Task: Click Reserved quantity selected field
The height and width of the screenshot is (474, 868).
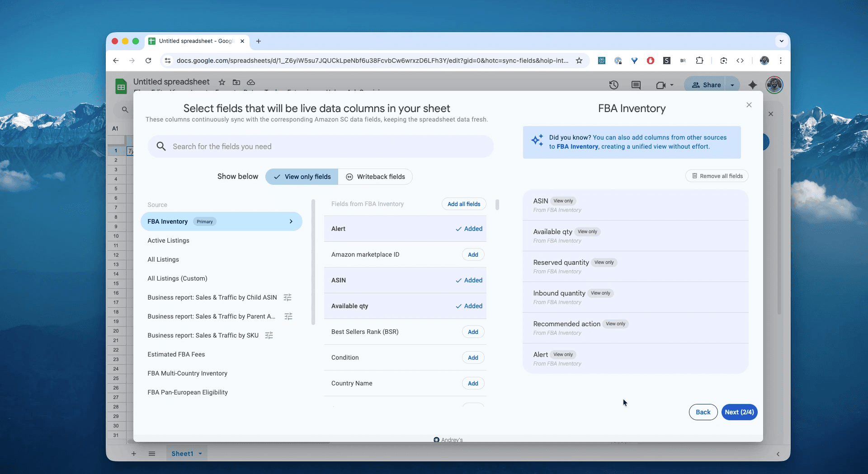Action: [x=635, y=267]
